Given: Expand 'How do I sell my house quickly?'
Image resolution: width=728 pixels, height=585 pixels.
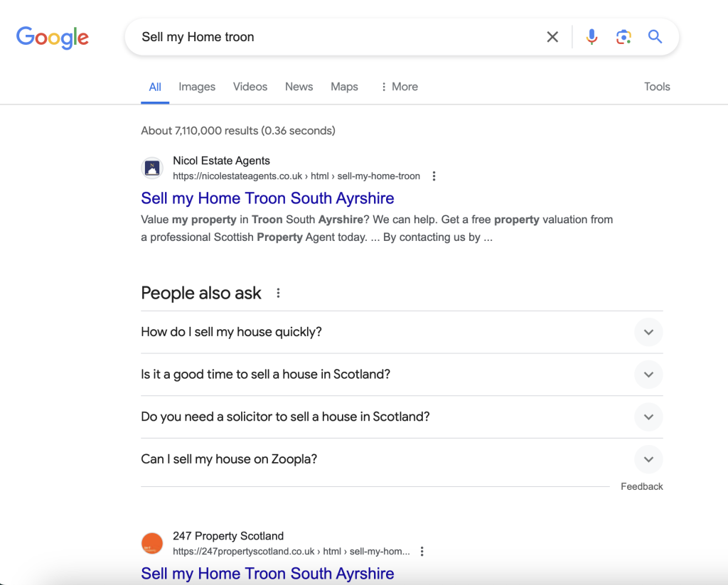Looking at the screenshot, I should pos(648,332).
